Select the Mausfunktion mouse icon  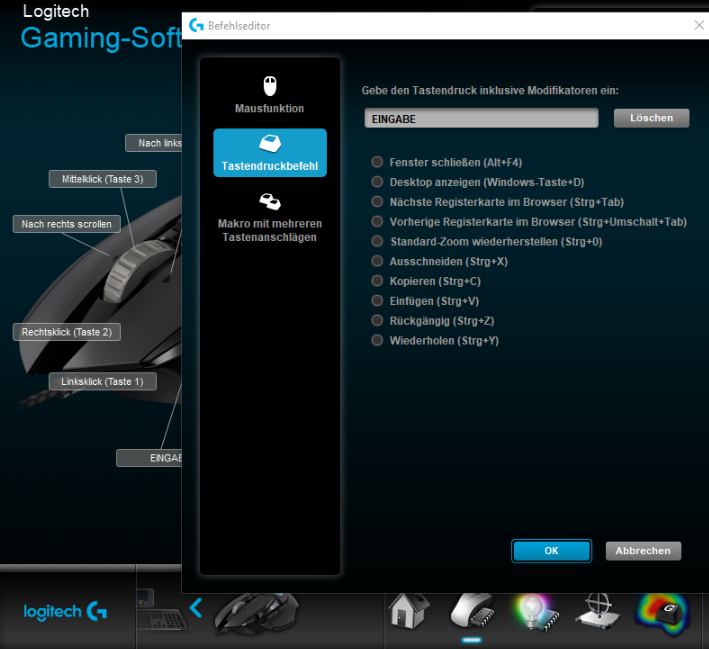(x=270, y=86)
